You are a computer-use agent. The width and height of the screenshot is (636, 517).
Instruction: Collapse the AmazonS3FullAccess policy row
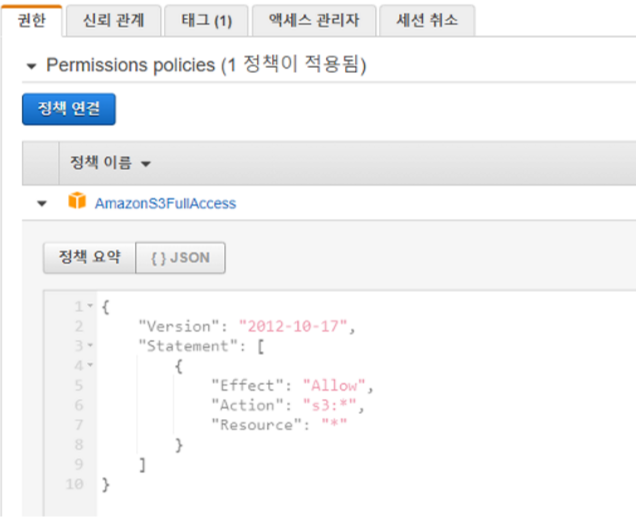[x=42, y=203]
